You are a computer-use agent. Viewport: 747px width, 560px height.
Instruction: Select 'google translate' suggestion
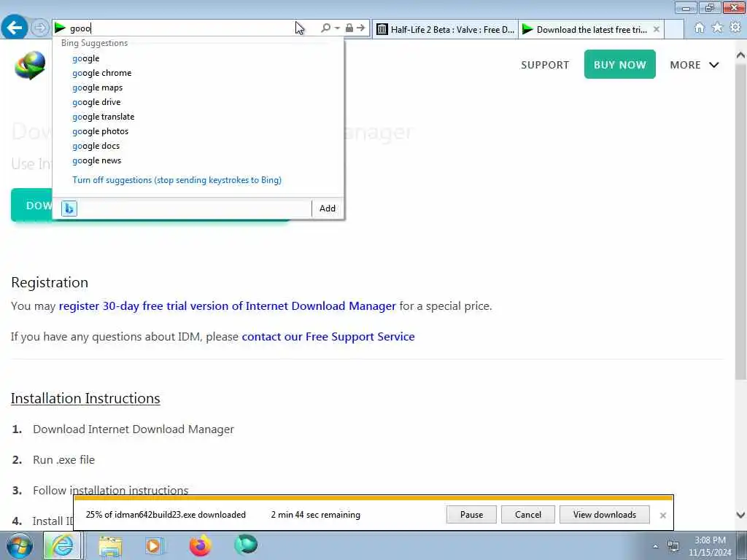198,117
